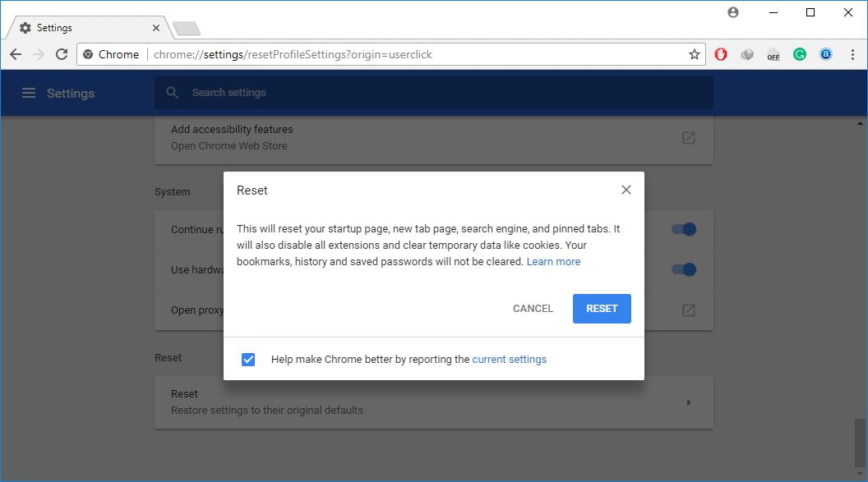Open the Settings hamburger menu
This screenshot has width=868, height=482.
28,93
